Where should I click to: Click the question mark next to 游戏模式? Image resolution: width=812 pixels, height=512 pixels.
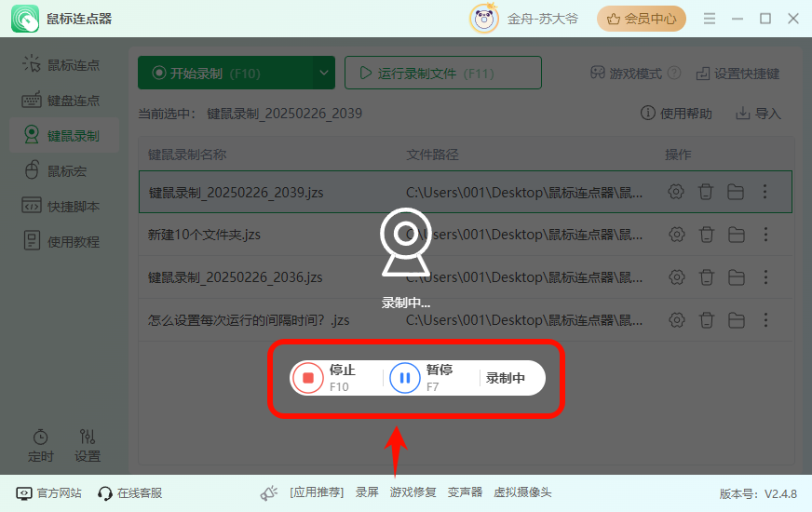674,73
